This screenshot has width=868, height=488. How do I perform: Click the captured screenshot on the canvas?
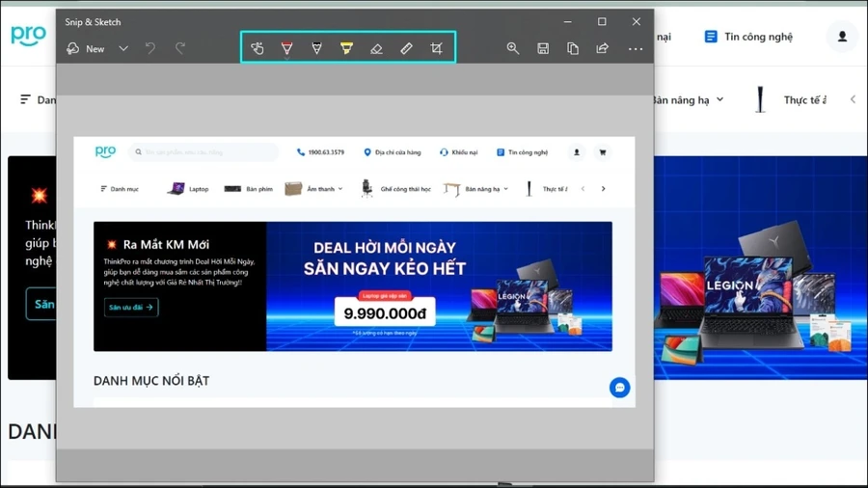click(354, 272)
